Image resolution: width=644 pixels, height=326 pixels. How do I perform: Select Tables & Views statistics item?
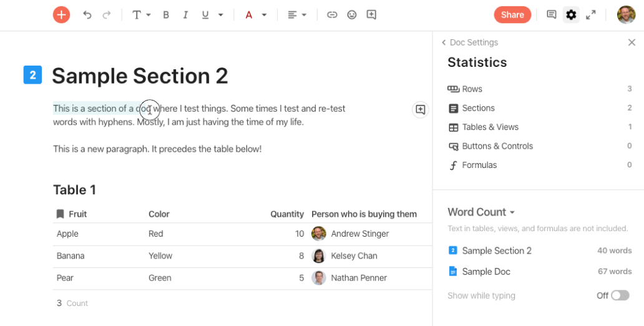pyautogui.click(x=490, y=127)
